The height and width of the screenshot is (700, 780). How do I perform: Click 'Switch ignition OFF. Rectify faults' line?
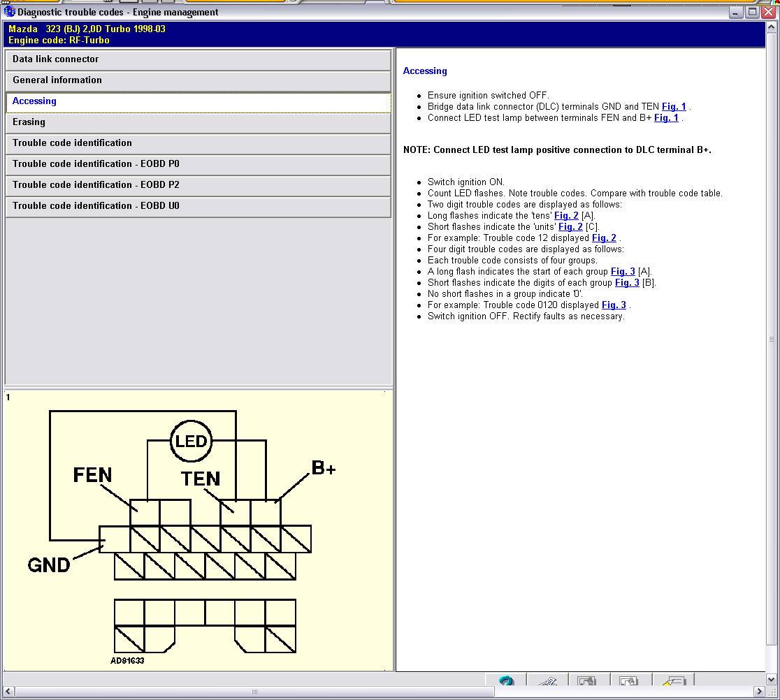pos(526,316)
